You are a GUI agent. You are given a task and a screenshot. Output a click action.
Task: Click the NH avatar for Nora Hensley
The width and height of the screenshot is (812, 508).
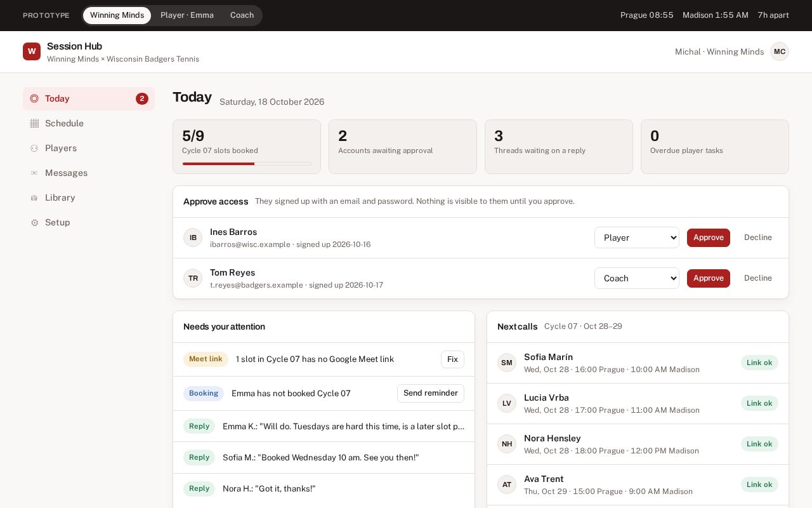point(507,444)
